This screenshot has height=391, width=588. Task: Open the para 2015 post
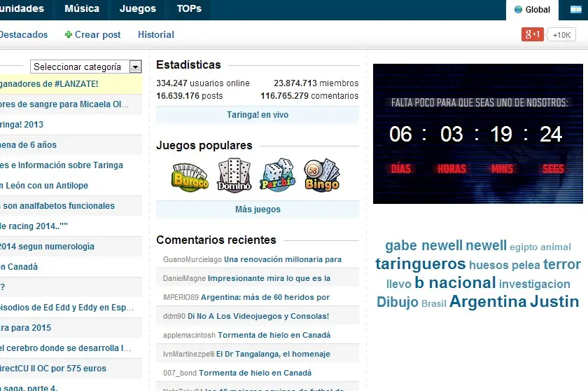(25, 327)
